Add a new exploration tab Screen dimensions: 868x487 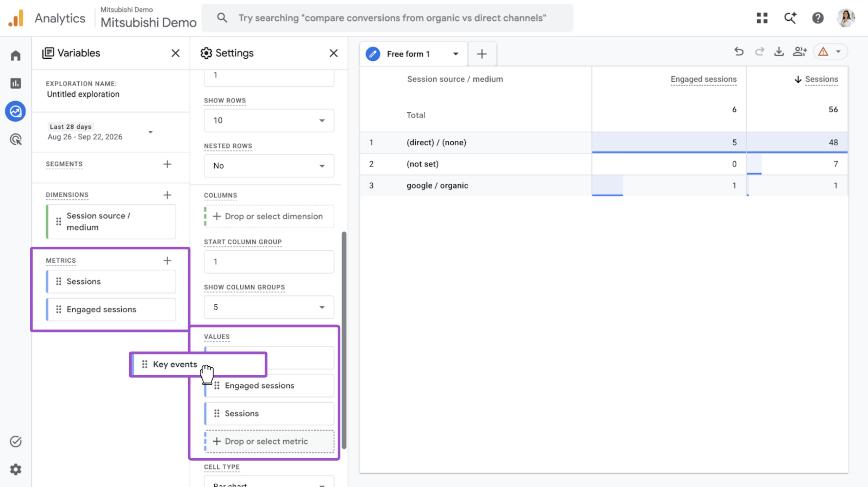pyautogui.click(x=482, y=54)
